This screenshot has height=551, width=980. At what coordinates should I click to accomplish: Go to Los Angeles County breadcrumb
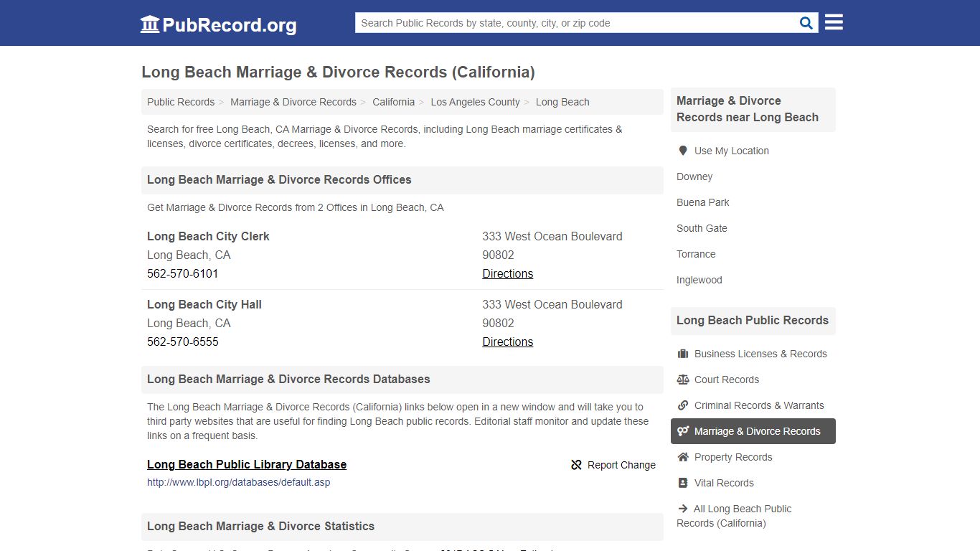[475, 102]
